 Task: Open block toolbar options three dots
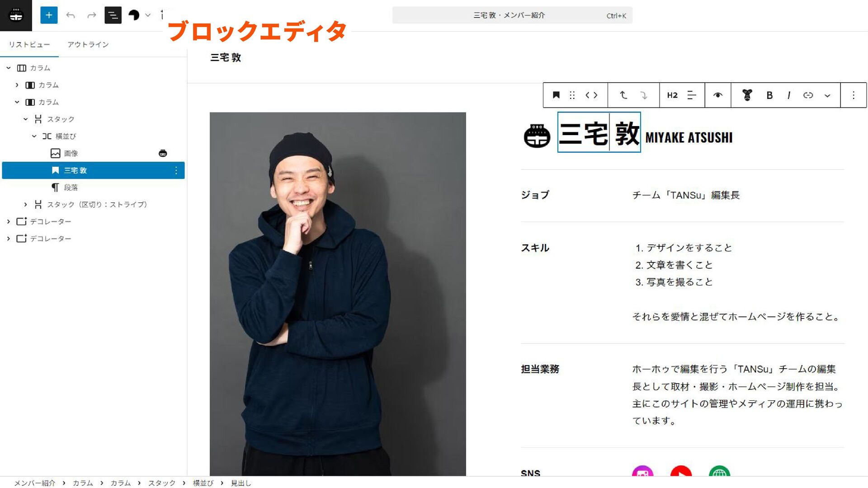click(853, 95)
